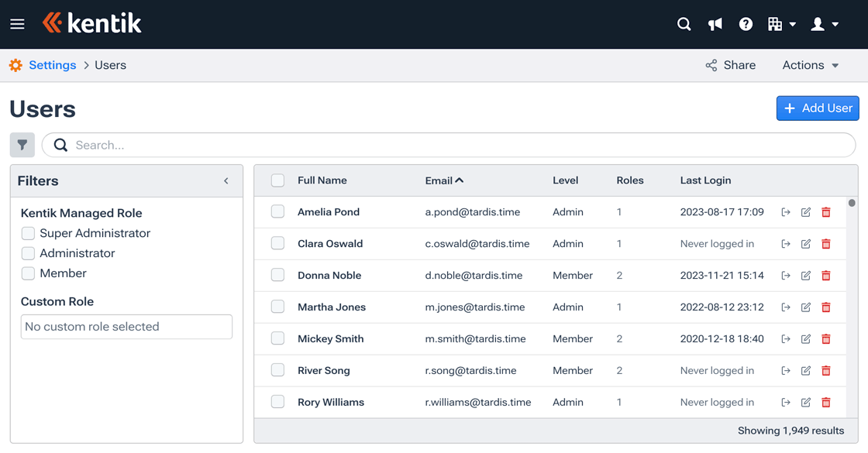868x453 pixels.
Task: Open the help question mark icon
Action: coord(746,24)
